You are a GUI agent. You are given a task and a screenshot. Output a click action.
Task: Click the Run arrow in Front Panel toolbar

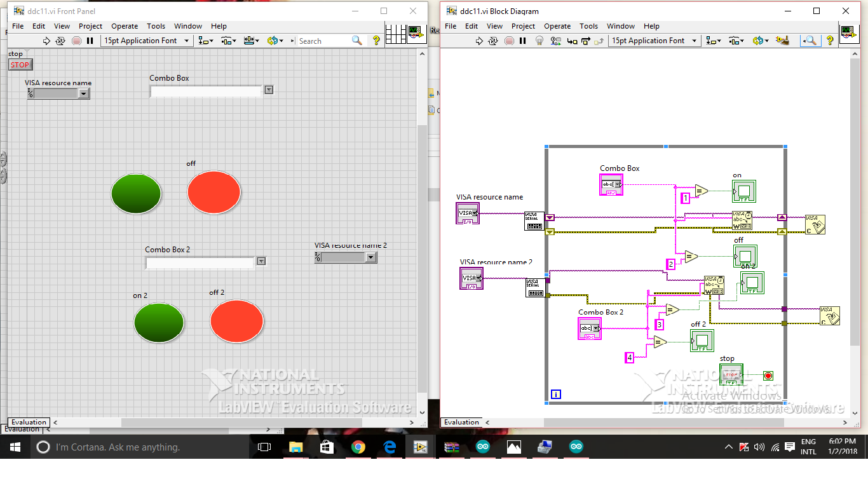(46, 41)
